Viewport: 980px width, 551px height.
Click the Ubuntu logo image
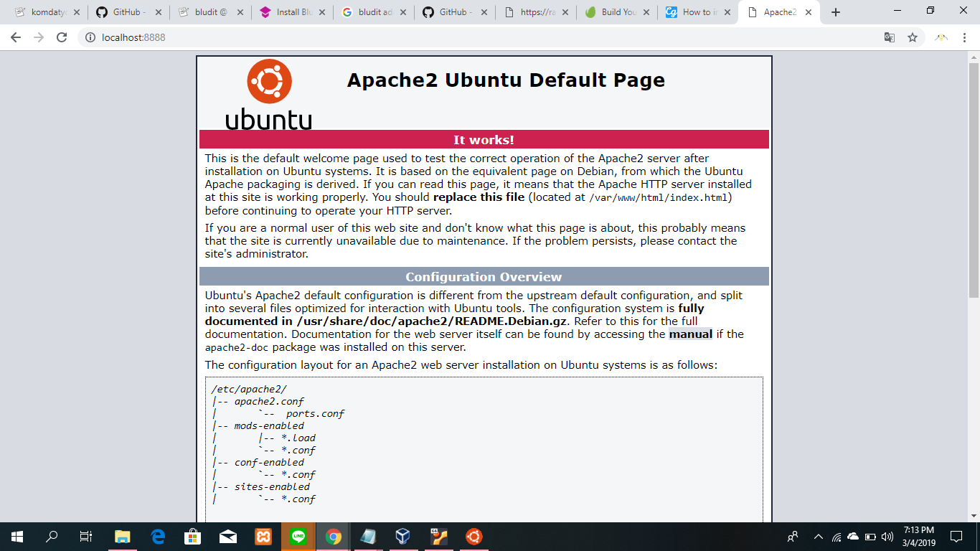click(269, 95)
